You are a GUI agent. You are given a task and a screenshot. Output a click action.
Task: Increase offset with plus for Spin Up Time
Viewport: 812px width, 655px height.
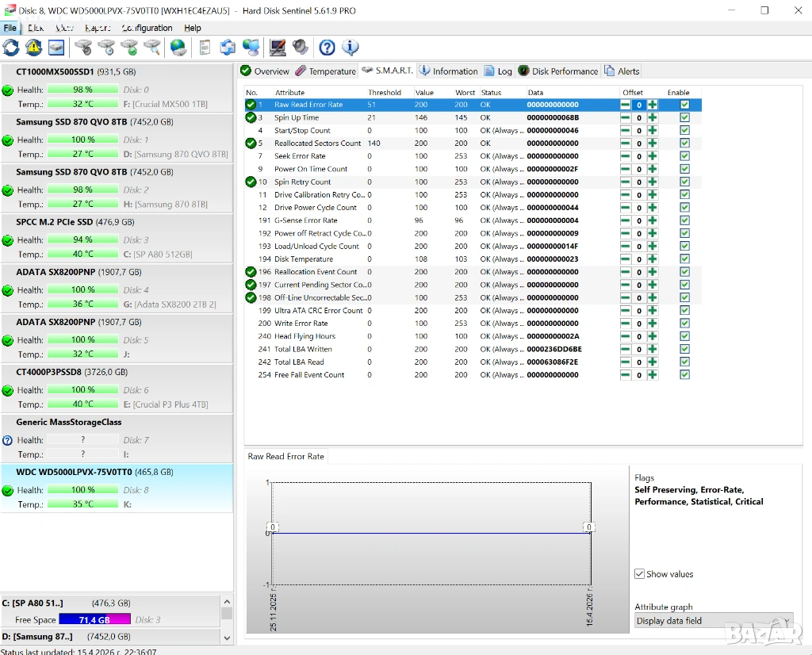[653, 117]
